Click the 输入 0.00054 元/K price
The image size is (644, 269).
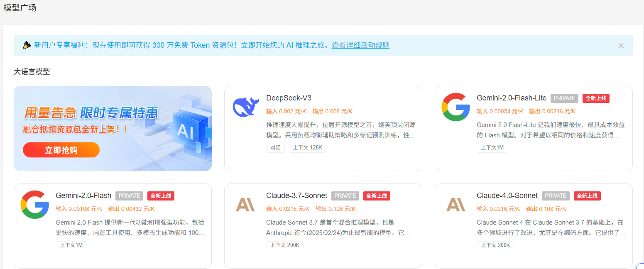tap(500, 111)
